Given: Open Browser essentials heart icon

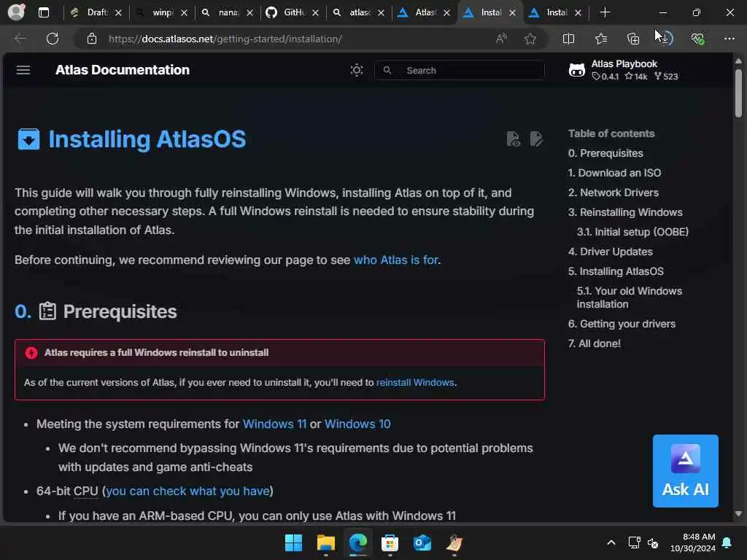Looking at the screenshot, I should [697, 39].
